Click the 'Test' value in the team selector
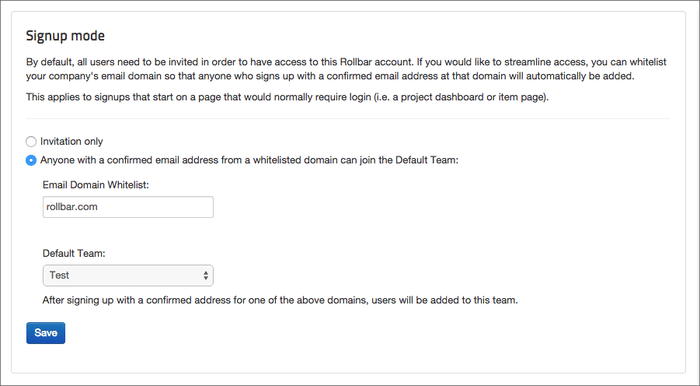The width and height of the screenshot is (700, 386). coord(59,275)
